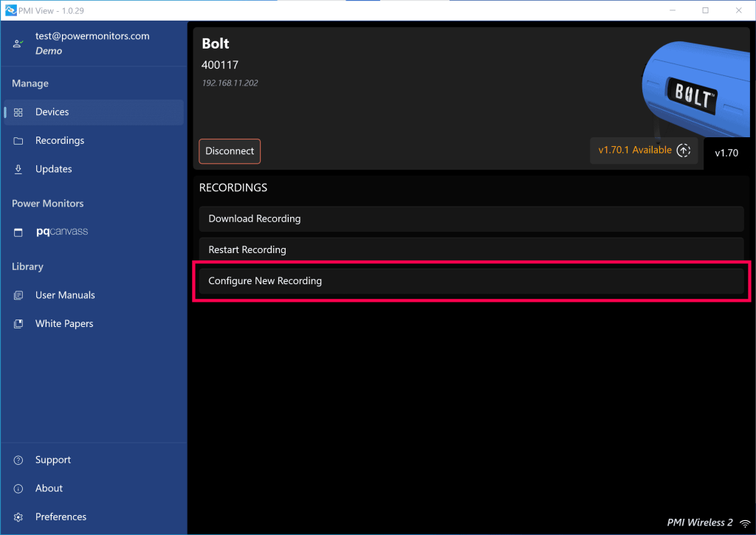Start a Download Recording

471,218
